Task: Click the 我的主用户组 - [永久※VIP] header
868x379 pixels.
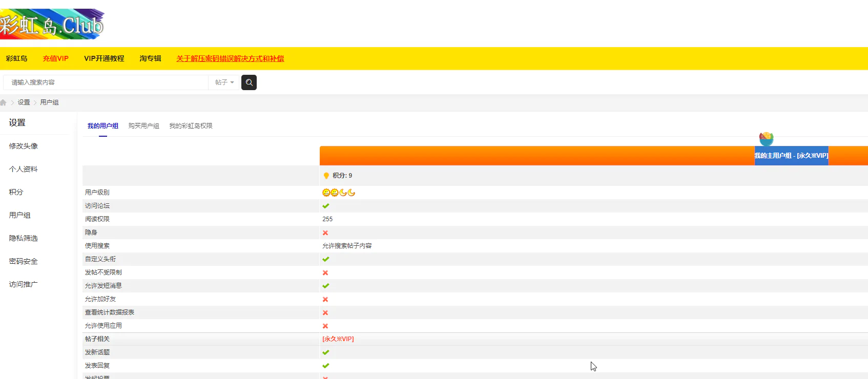Action: [791, 156]
